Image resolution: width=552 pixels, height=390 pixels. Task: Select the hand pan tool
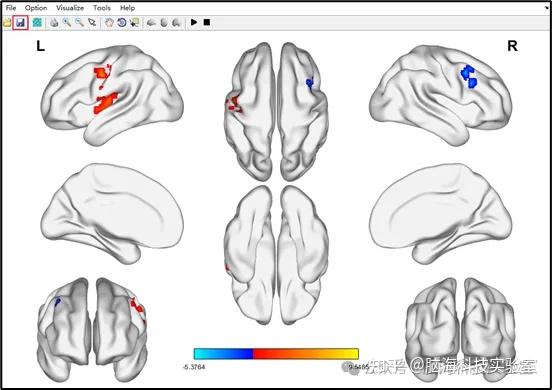[109, 23]
